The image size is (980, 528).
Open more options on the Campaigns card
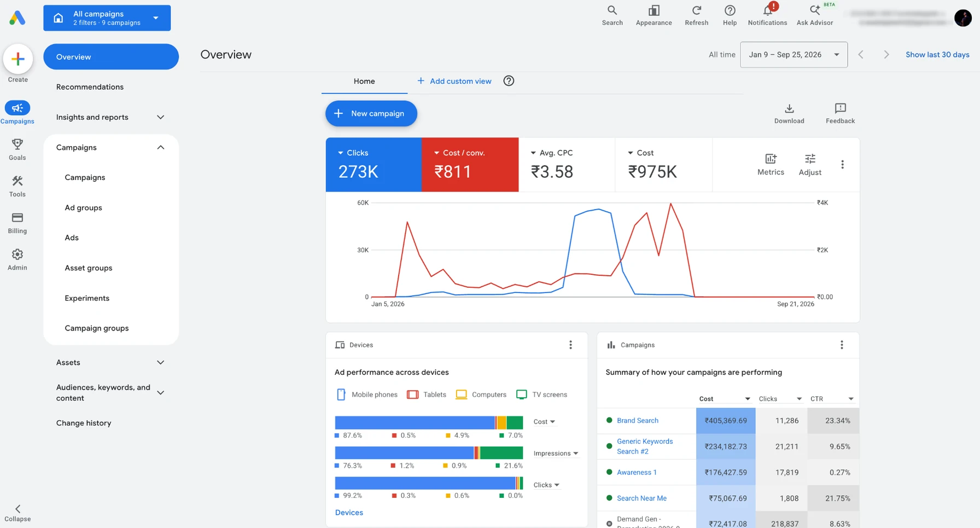[842, 345]
